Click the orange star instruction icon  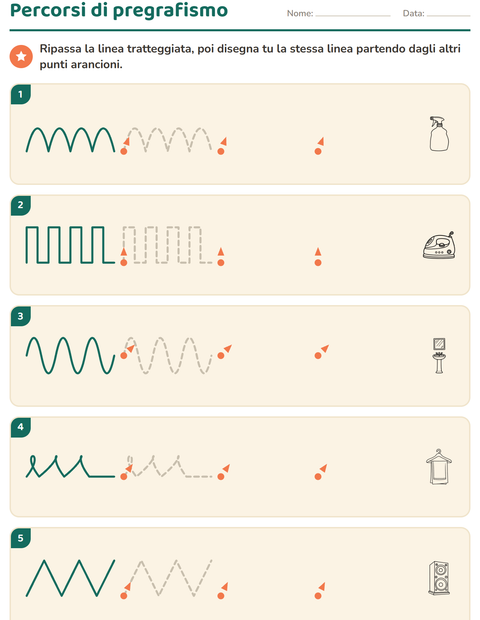coord(21,56)
